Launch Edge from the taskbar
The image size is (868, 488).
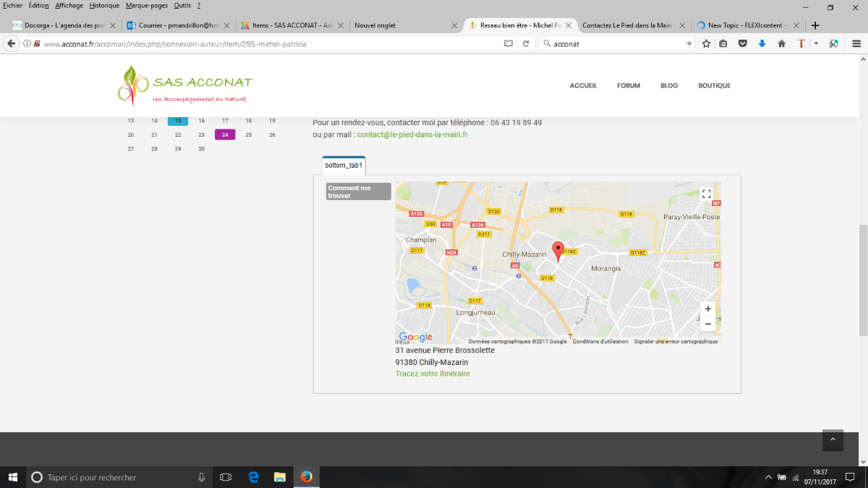[x=253, y=477]
